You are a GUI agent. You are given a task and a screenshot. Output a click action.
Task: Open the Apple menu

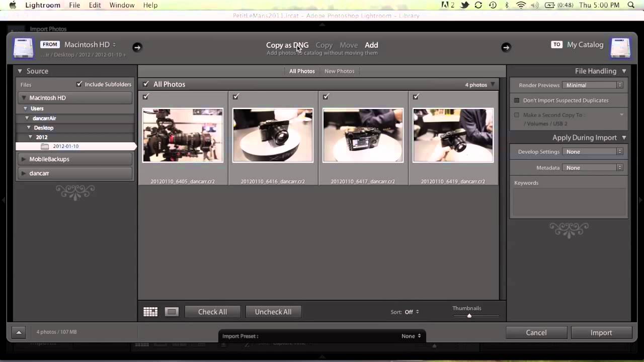13,5
